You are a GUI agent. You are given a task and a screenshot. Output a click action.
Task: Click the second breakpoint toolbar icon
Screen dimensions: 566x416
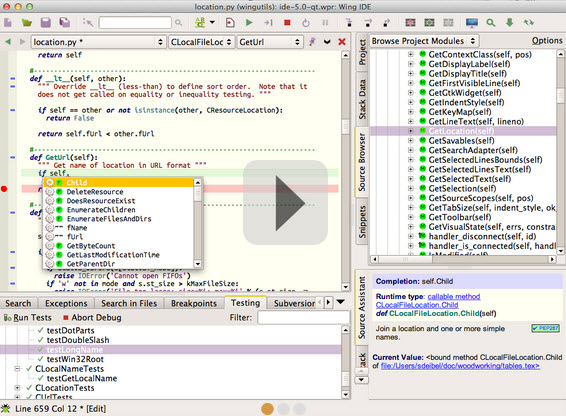(429, 22)
